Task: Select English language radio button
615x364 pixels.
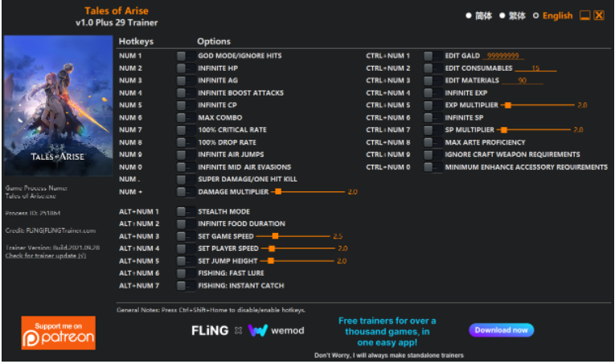Action: point(535,16)
